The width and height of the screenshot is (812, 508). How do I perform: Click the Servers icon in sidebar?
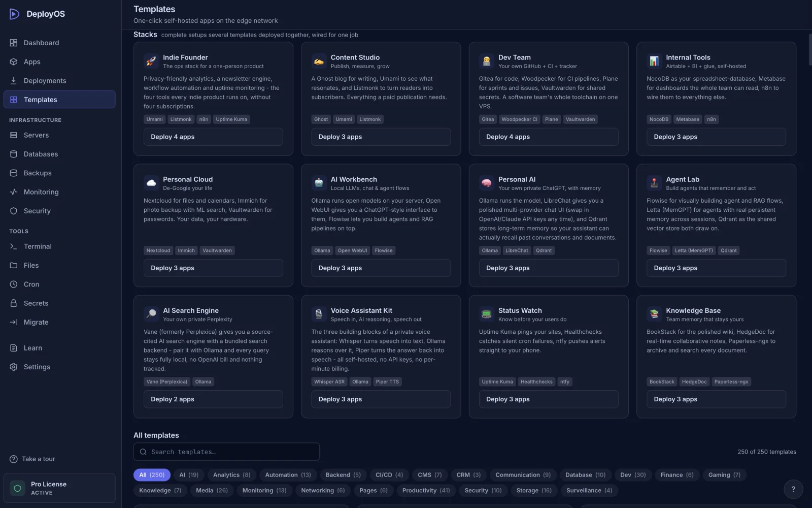tap(14, 135)
